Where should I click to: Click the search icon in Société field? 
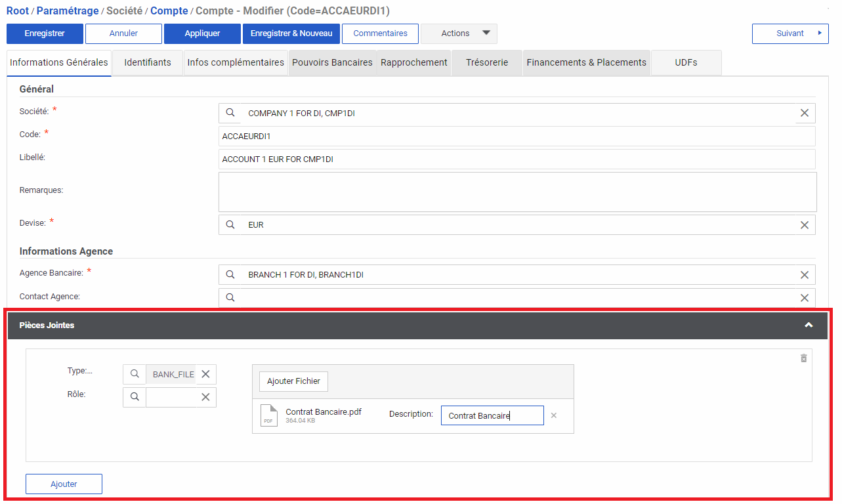click(230, 113)
